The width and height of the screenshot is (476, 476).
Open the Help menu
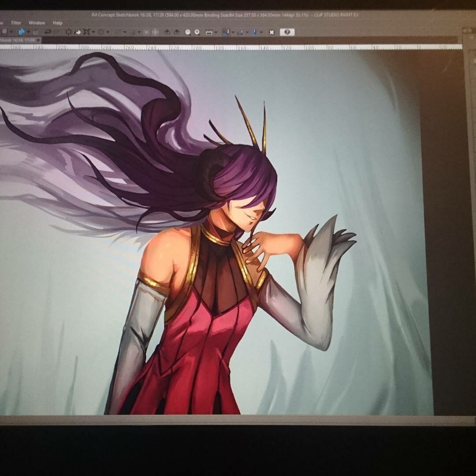(57, 22)
